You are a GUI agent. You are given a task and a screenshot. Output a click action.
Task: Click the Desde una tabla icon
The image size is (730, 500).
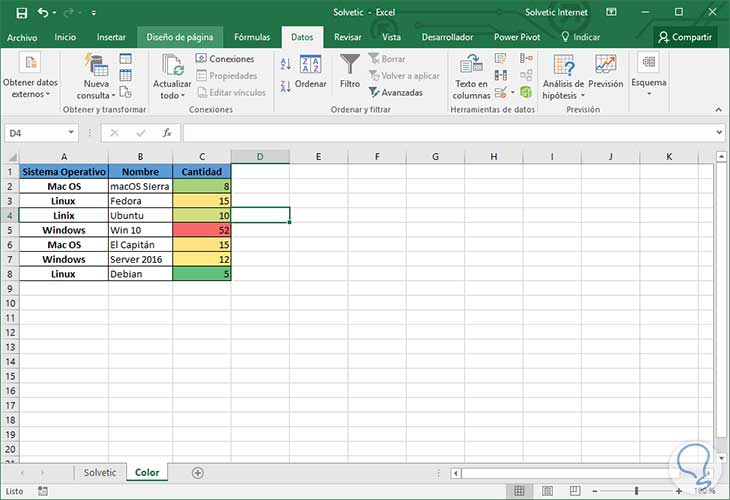tap(126, 75)
